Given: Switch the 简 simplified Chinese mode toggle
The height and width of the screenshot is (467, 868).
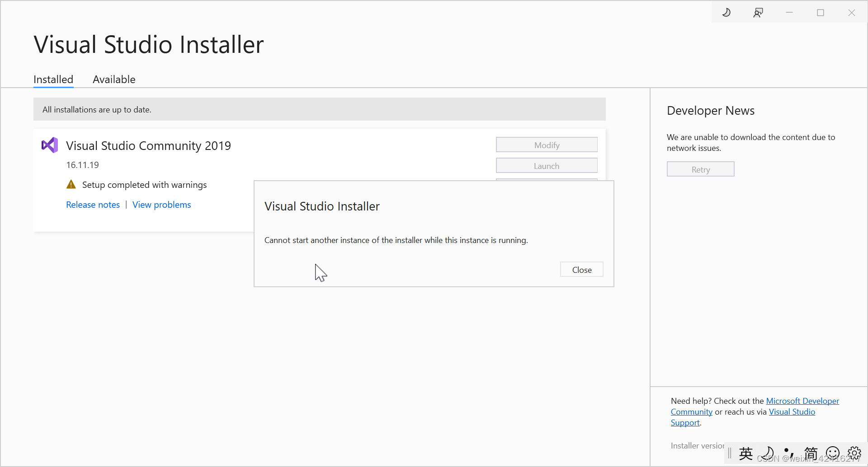Looking at the screenshot, I should [811, 453].
